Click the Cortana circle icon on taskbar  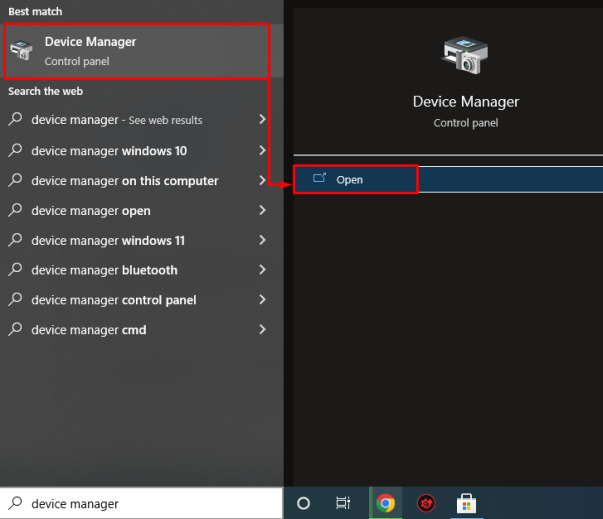(304, 503)
